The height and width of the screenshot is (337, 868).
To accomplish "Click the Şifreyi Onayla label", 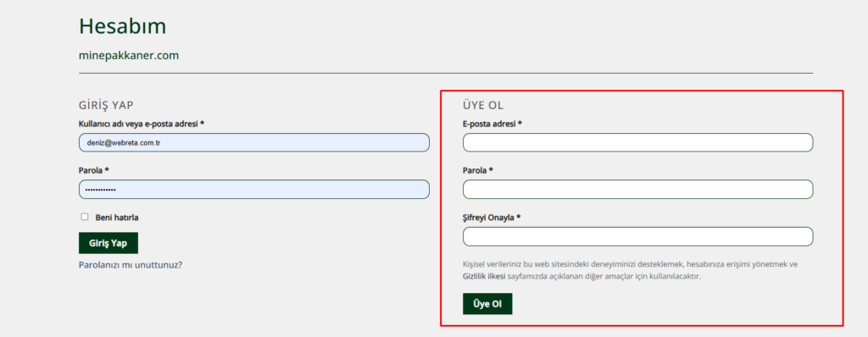I will tap(492, 218).
